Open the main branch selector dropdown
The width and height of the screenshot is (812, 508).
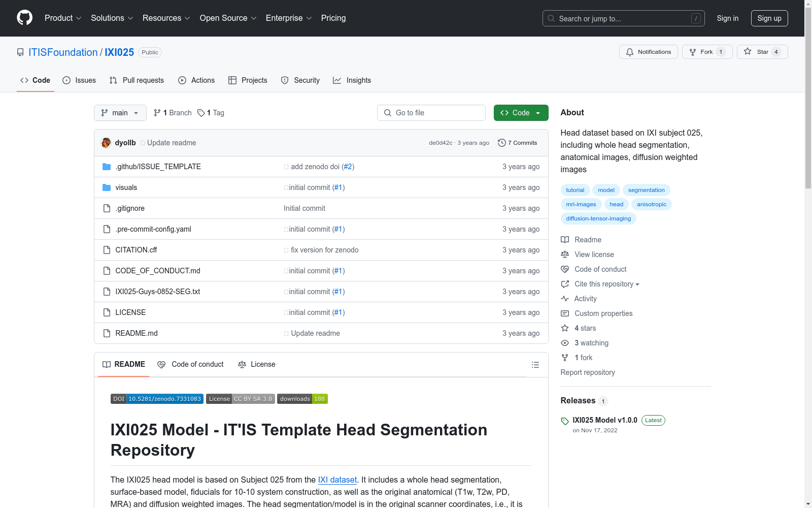[x=120, y=113]
